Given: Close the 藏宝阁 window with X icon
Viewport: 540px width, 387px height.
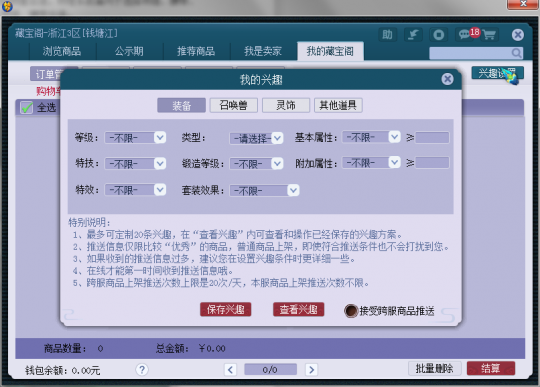Looking at the screenshot, I should coord(518,34).
